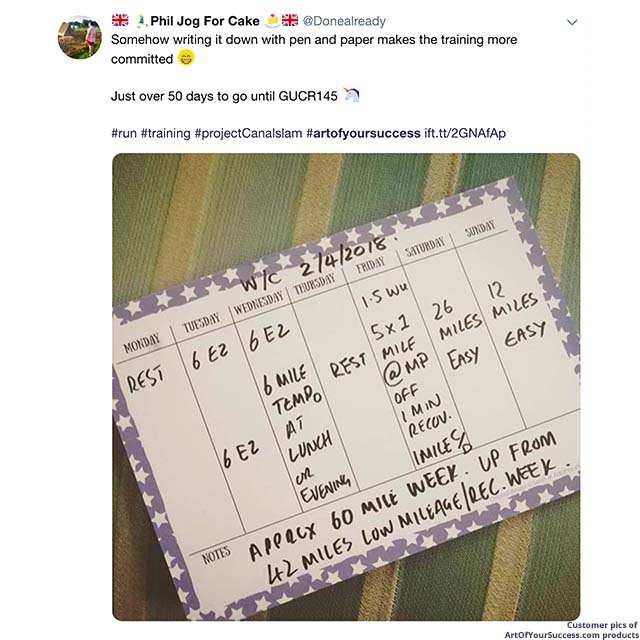Click Phil's profile avatar photo
Screen dimensions: 640x640
[x=80, y=37]
